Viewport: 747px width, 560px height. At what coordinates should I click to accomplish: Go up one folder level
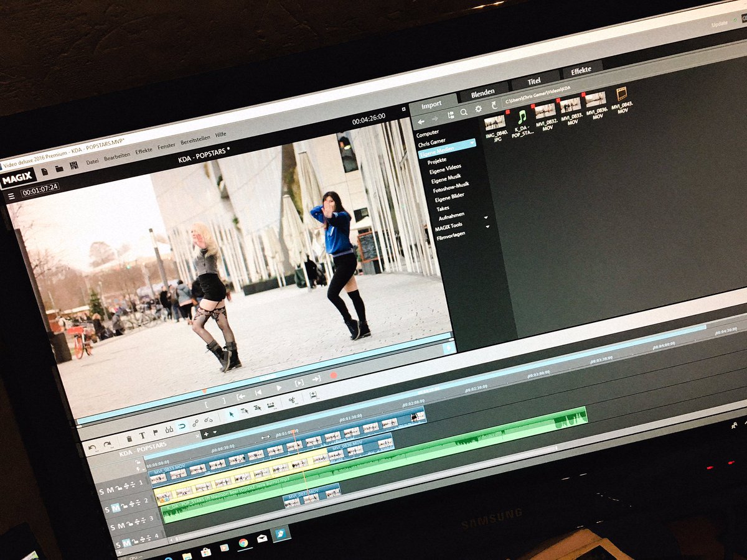[494, 105]
